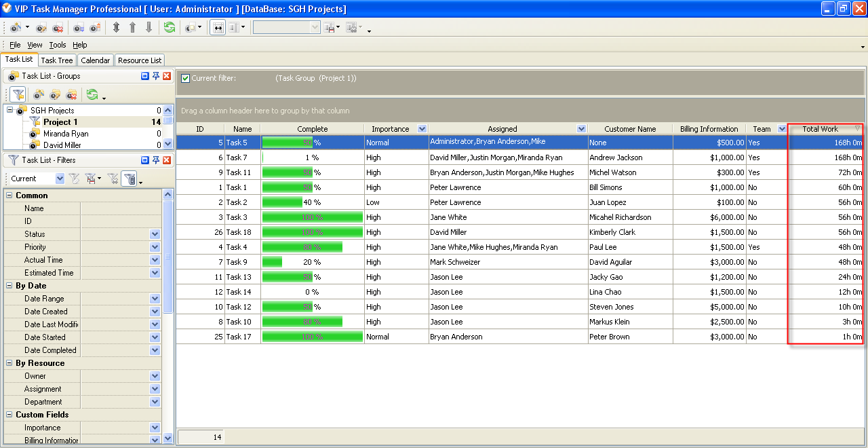The width and height of the screenshot is (868, 448).
Task: Sort by the Total Work column header
Action: tap(820, 129)
